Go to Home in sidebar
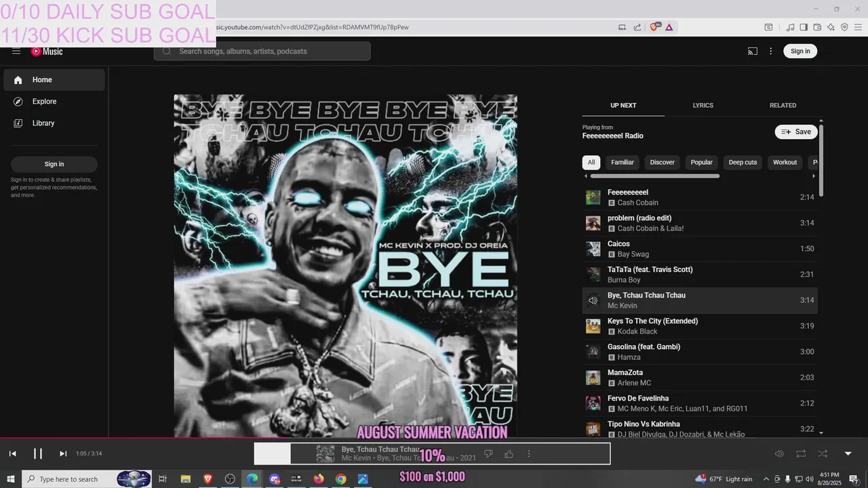The width and height of the screenshot is (868, 488). [54, 80]
